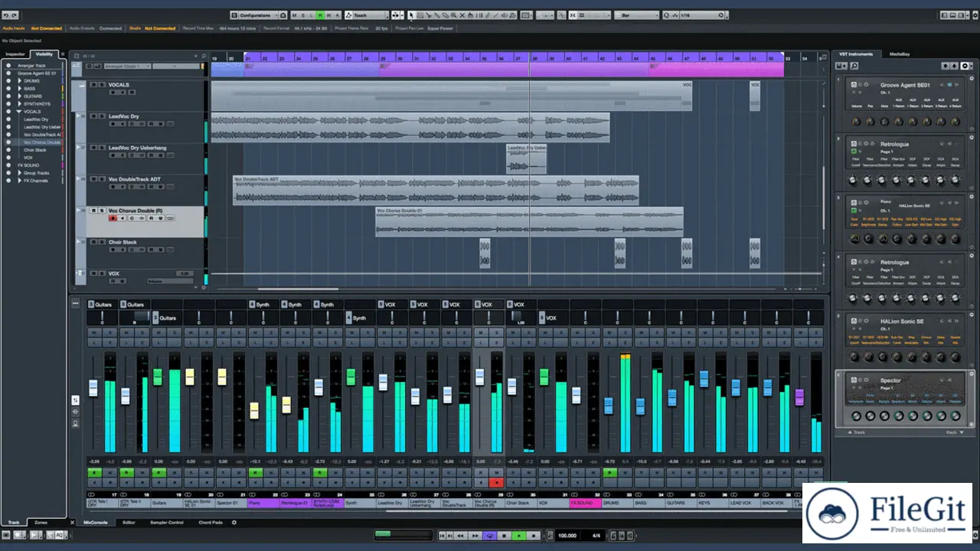
Task: Toggle visibility dot for Arranger Track
Action: (x=8, y=66)
